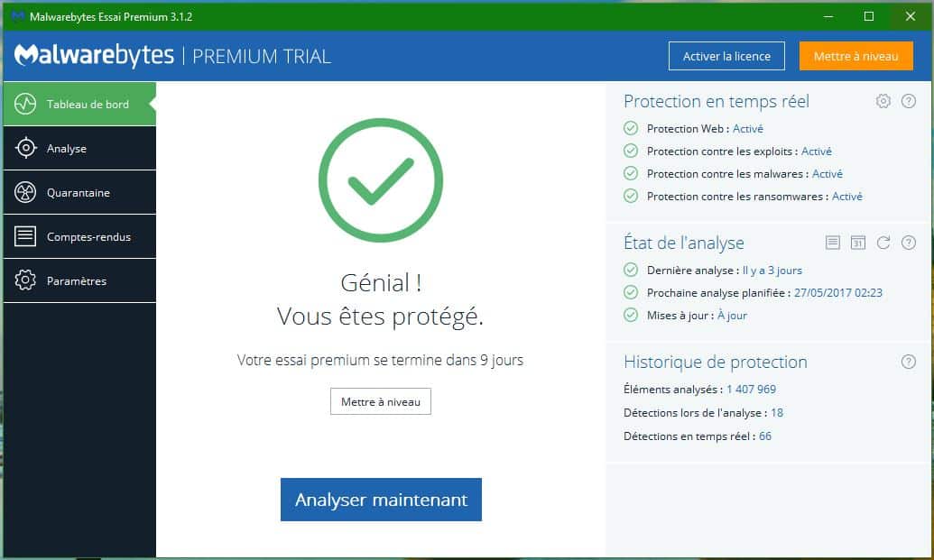Click the Malwarebytes logo in the header
Image resolution: width=934 pixels, height=560 pixels.
tap(94, 56)
